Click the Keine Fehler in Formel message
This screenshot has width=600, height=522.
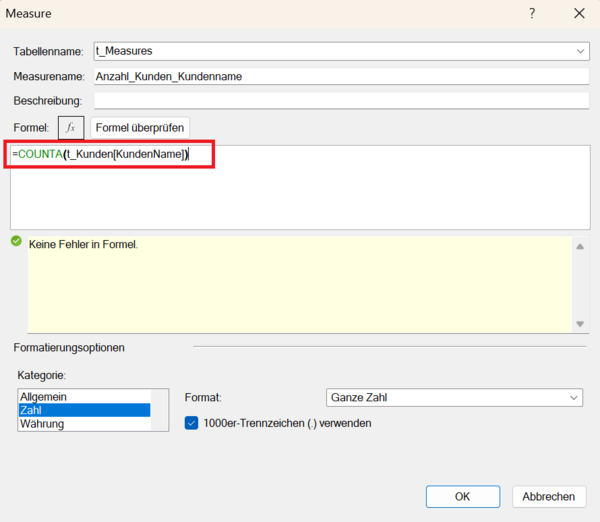tap(83, 244)
